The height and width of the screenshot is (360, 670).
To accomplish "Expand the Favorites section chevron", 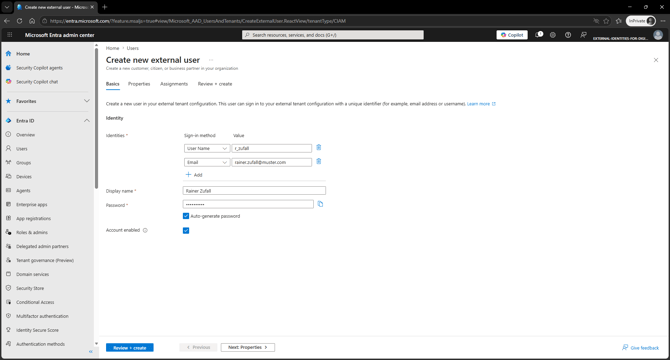I will (x=87, y=101).
